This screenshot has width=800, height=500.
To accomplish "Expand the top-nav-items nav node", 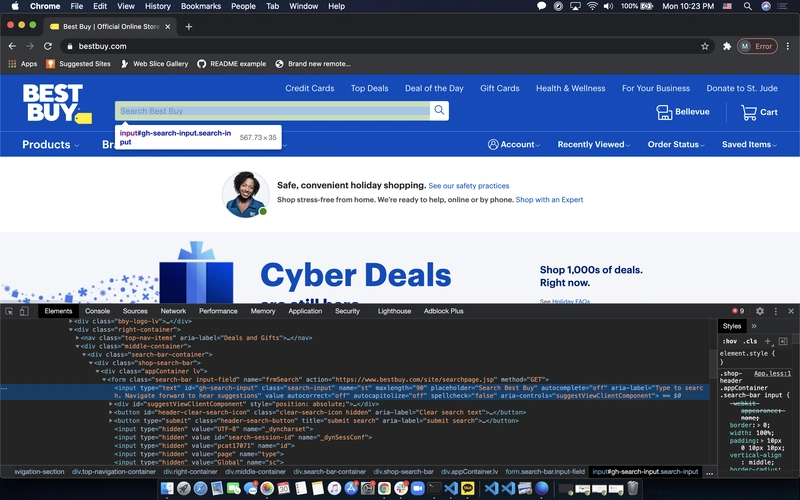I will (77, 338).
